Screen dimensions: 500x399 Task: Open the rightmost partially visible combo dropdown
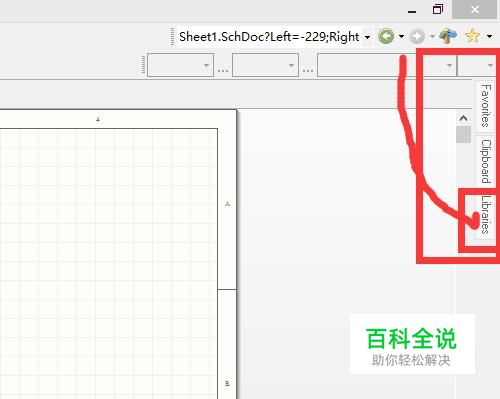click(490, 65)
